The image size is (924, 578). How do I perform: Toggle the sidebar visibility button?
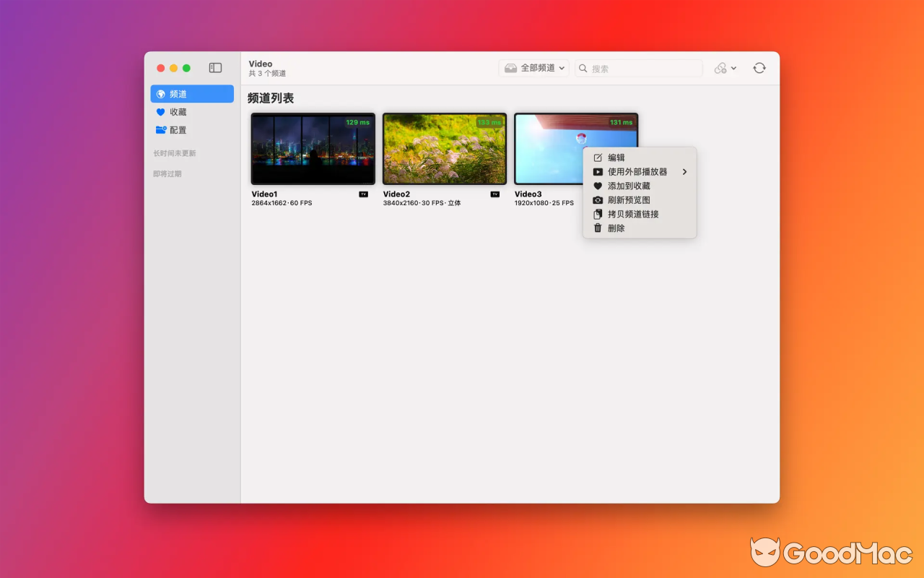pos(214,67)
